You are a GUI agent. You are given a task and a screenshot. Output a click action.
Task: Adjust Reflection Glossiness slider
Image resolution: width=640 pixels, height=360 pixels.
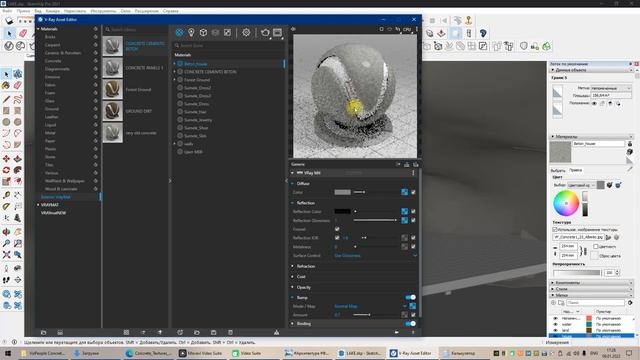coord(375,220)
